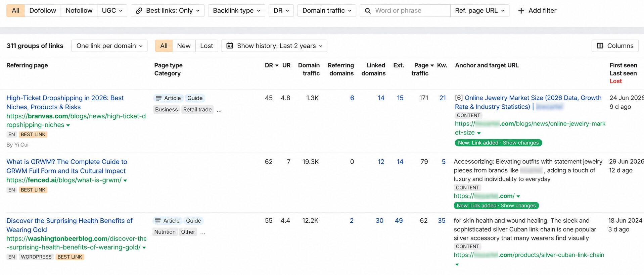Sort by DR column header
Screen dimensions: 644x275
(271, 65)
